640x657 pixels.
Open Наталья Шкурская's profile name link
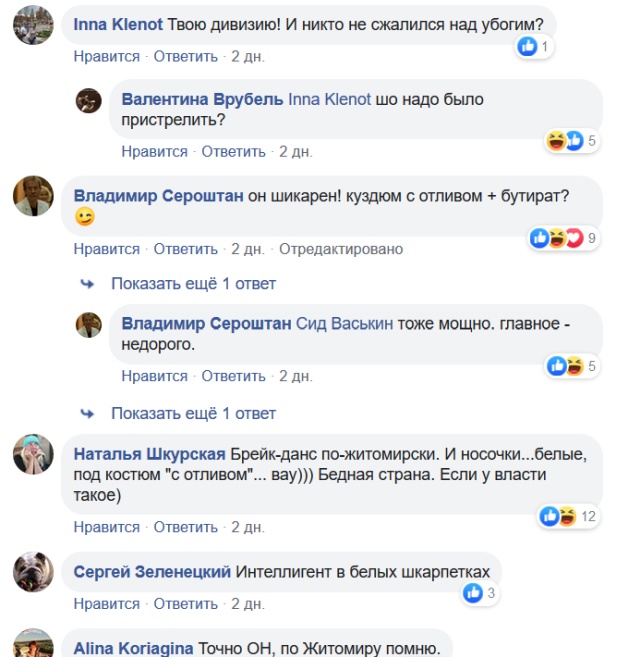coord(149,453)
